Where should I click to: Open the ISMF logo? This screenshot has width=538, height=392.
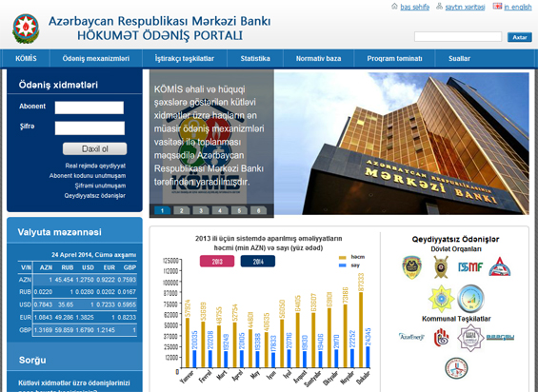[470, 266]
